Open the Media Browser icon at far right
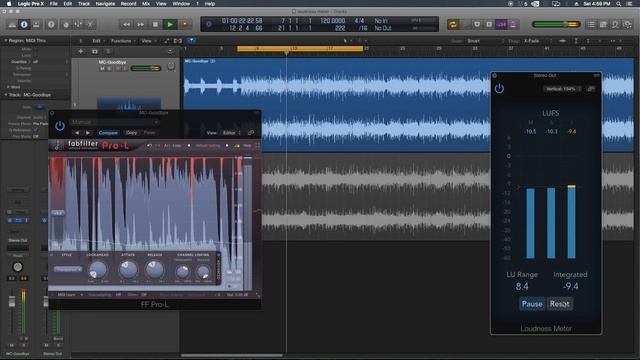 628,24
